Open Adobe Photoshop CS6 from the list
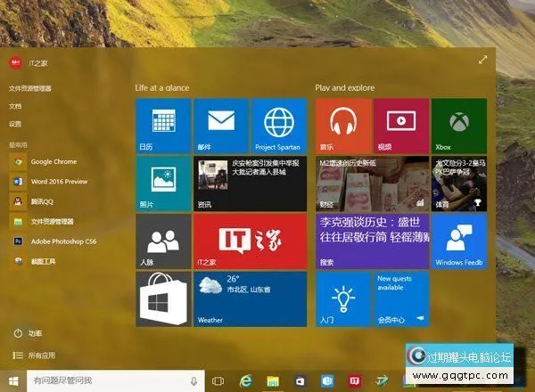This screenshot has height=392, width=535. click(x=62, y=241)
